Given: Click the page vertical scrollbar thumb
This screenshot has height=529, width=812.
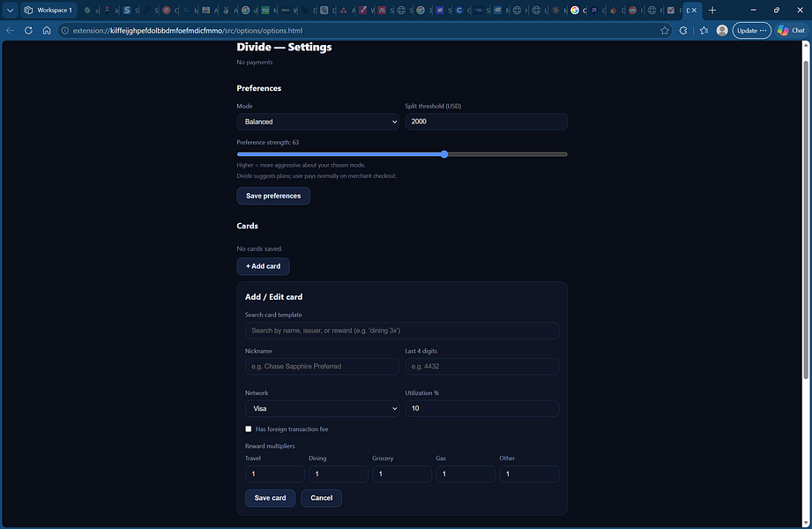Looking at the screenshot, I should click(805, 220).
